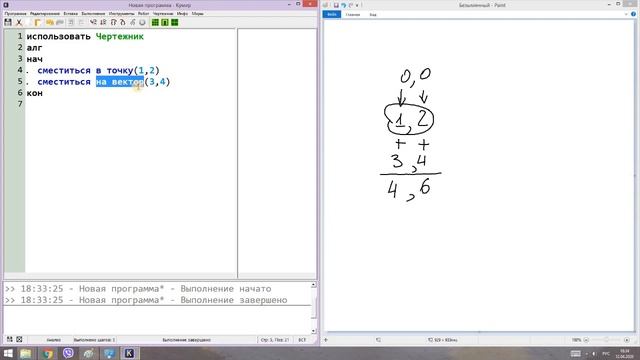Open the Paint quick access customize dropdown
Screen dimensions: 640x360
[357, 5]
